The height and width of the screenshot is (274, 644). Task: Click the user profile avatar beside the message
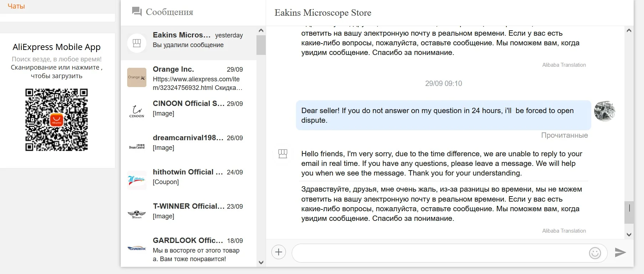coord(604,111)
